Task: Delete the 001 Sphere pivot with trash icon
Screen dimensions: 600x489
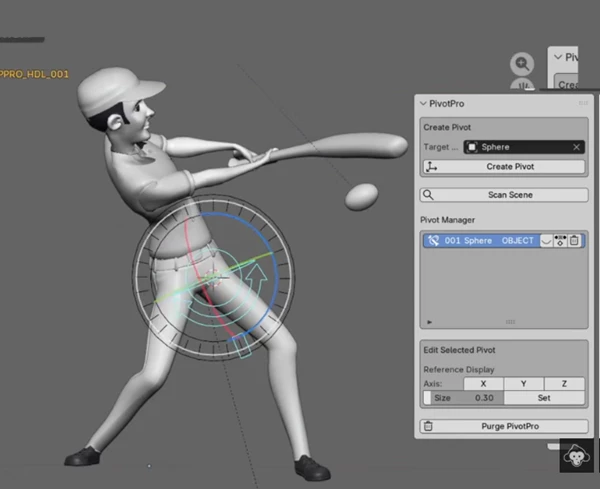Action: click(574, 241)
